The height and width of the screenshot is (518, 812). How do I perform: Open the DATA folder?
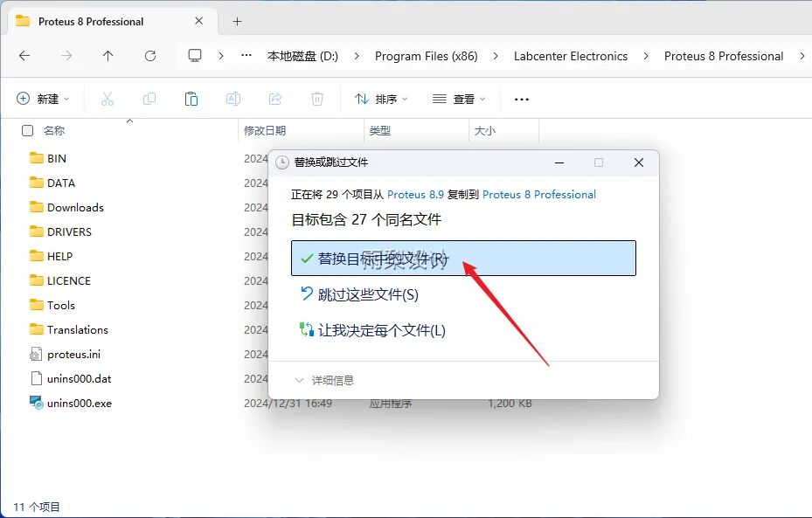click(59, 183)
